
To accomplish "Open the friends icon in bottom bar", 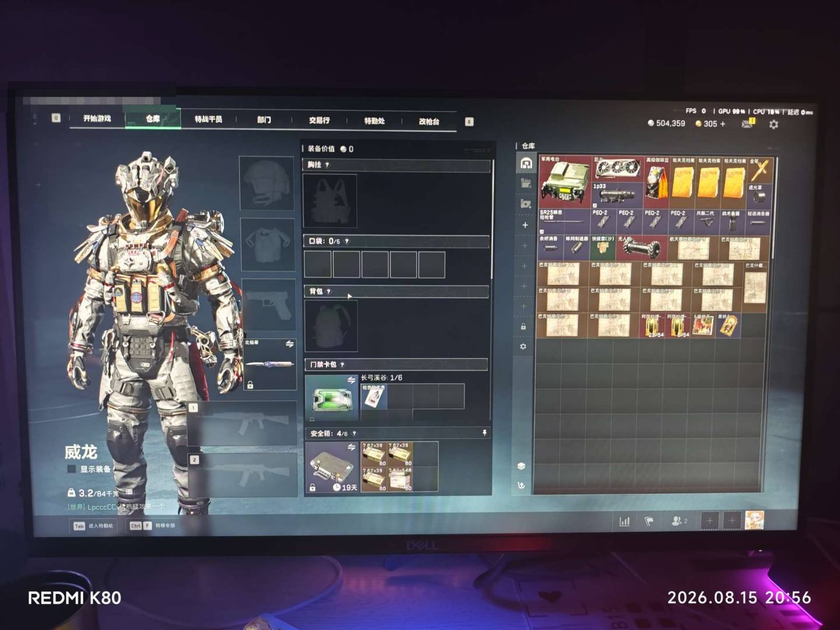I will [679, 520].
